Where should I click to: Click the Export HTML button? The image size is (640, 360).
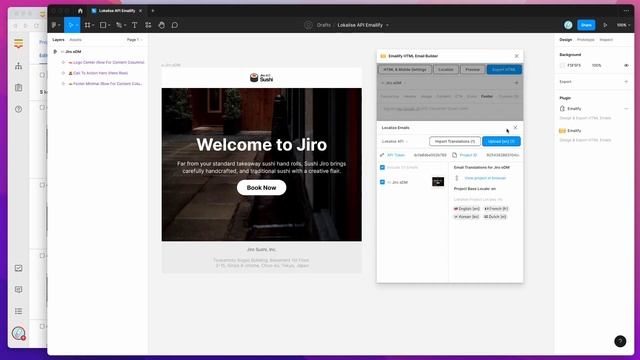(x=504, y=69)
